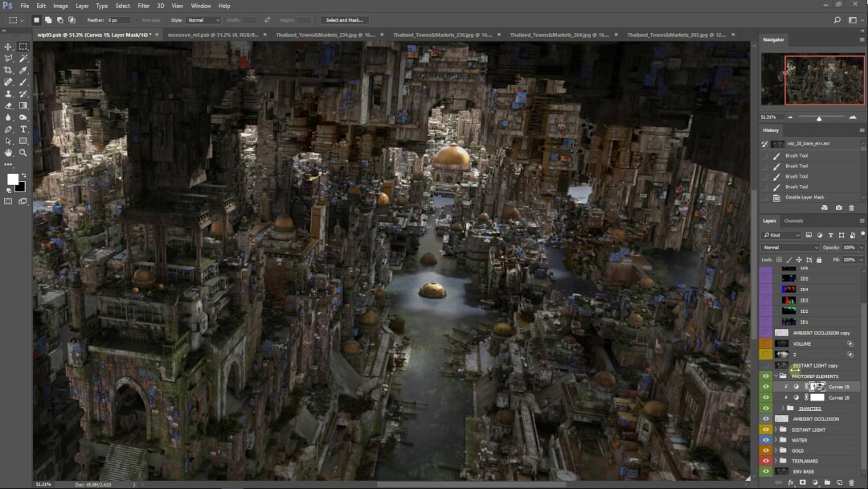Expand the GOLD group
The image size is (868, 489).
[776, 450]
